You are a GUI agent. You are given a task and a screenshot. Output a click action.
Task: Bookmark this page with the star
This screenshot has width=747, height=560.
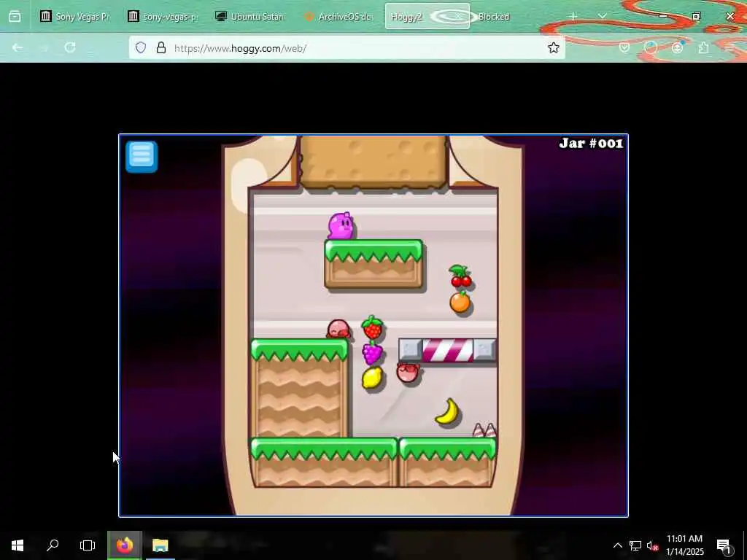553,47
